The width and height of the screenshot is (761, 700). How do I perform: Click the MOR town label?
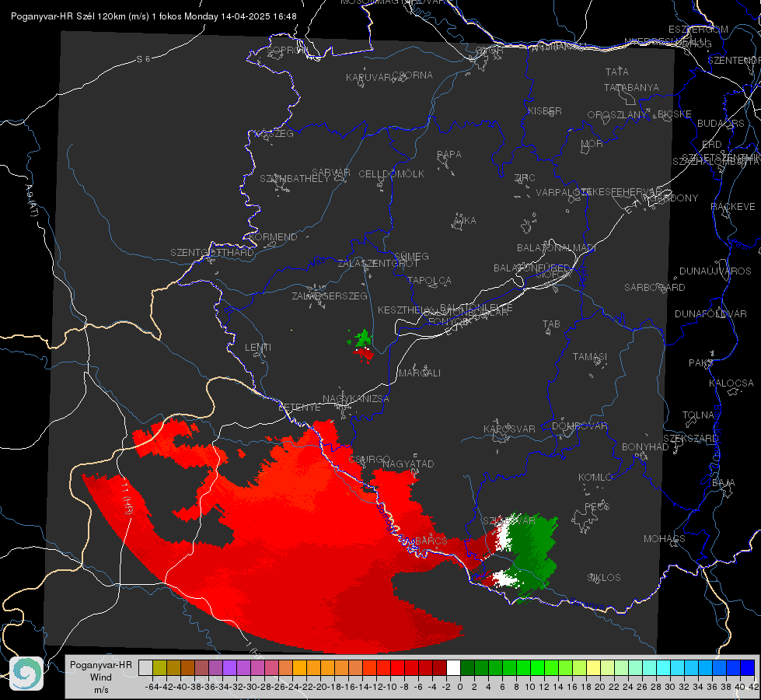point(592,143)
